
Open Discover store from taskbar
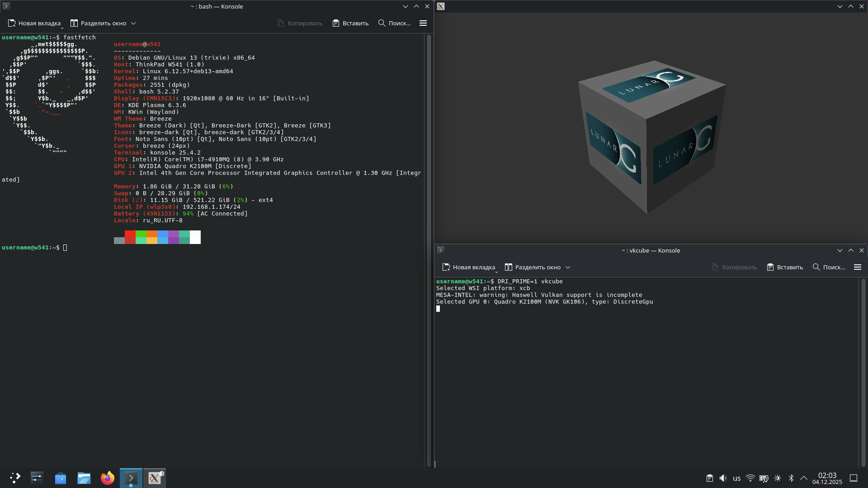61,478
